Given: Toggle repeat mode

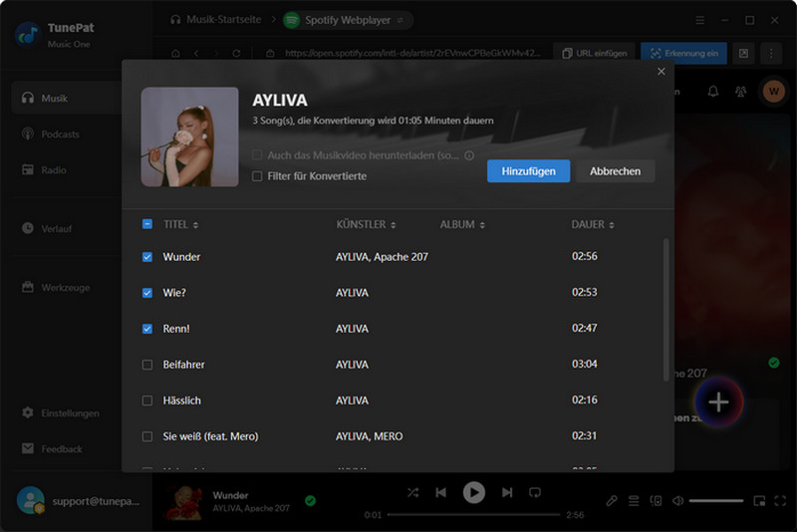Looking at the screenshot, I should click(x=535, y=492).
